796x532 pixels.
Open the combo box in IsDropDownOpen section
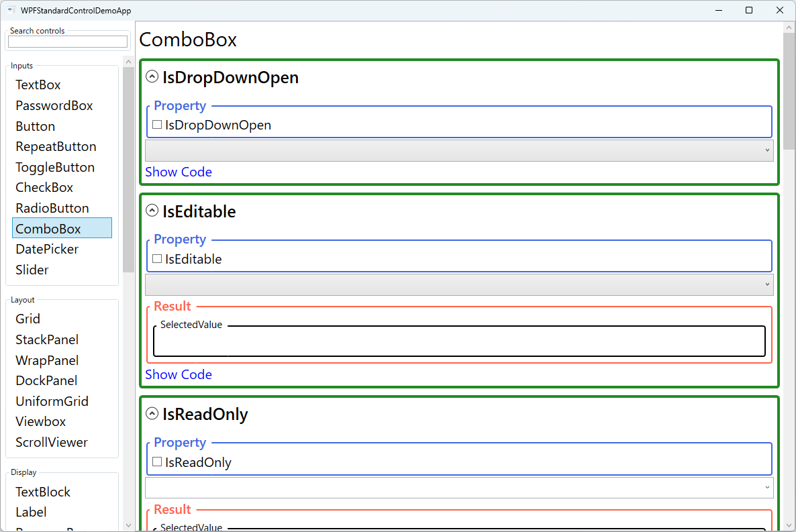tap(459, 150)
